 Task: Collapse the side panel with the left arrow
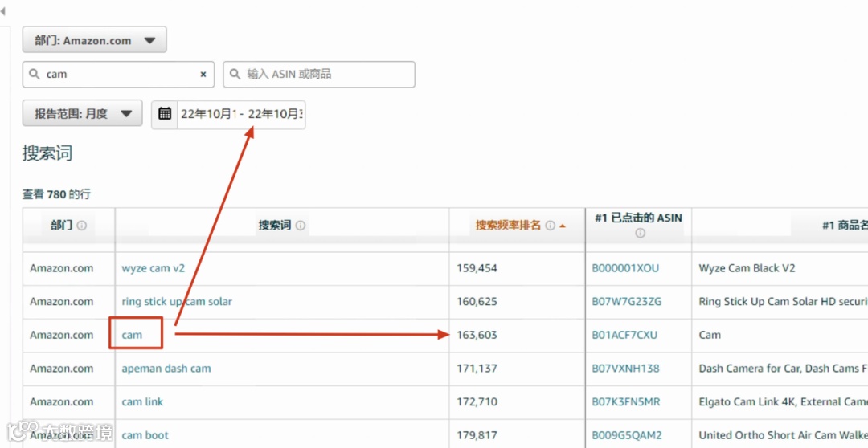(x=2, y=11)
